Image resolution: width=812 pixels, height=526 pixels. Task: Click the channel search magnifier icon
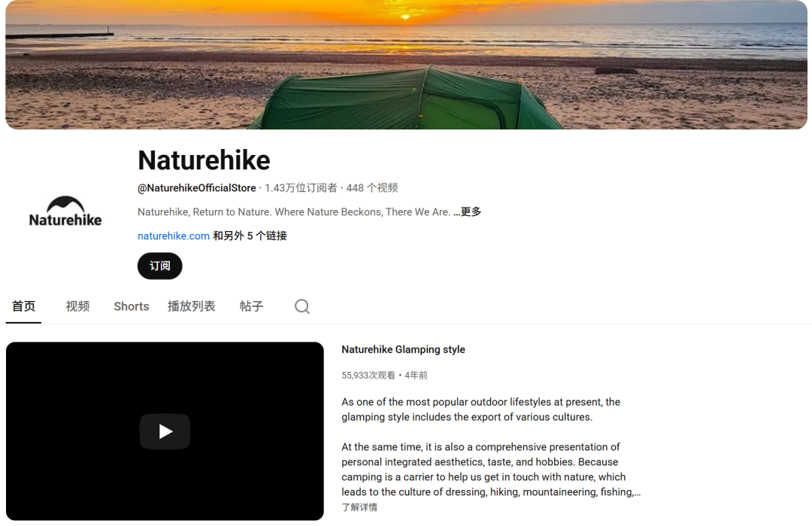pos(302,306)
